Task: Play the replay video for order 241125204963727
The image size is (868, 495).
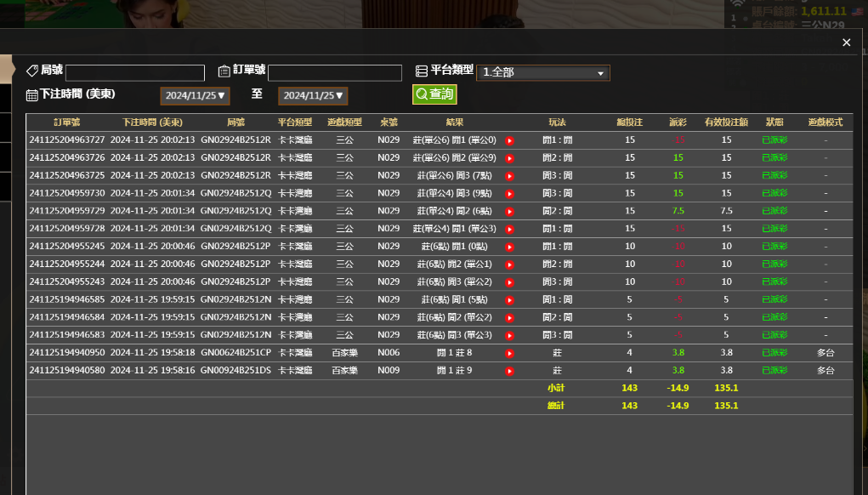Action: point(508,140)
